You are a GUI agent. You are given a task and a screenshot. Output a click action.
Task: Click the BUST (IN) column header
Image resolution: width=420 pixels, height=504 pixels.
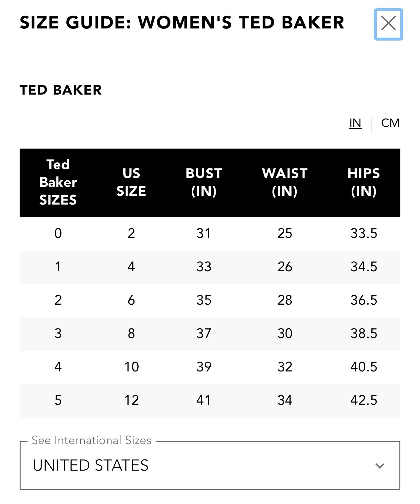point(204,182)
